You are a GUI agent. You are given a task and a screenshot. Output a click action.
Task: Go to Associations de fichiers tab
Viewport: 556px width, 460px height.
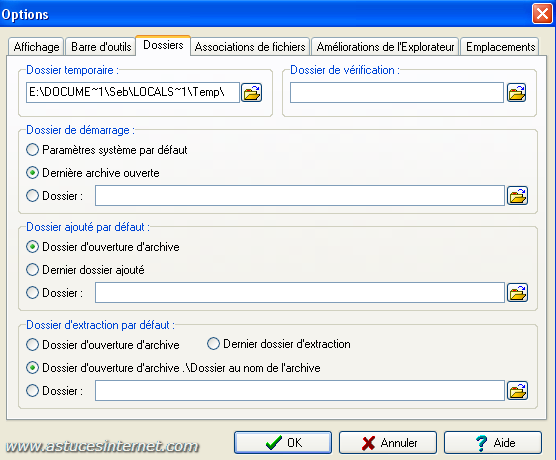pos(250,47)
